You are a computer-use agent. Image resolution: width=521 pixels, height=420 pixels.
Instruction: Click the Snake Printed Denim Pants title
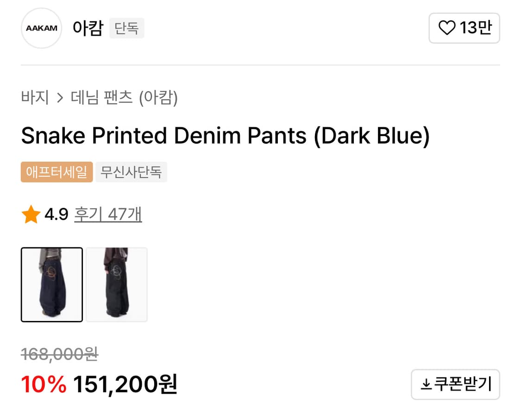(225, 136)
